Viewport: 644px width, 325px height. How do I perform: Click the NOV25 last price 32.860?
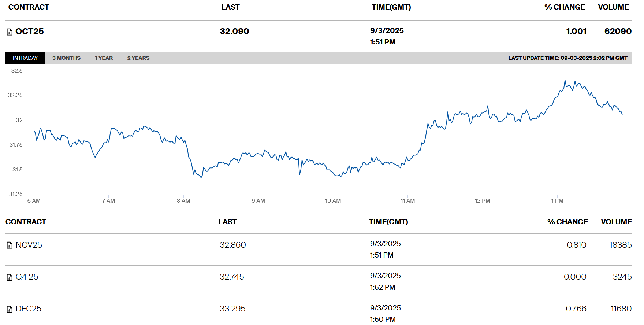[232, 245]
